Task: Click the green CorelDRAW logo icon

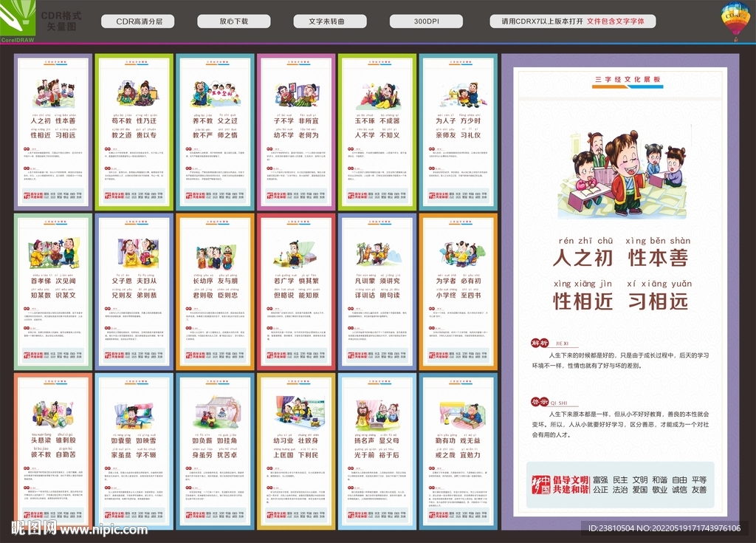Action: [x=16, y=18]
